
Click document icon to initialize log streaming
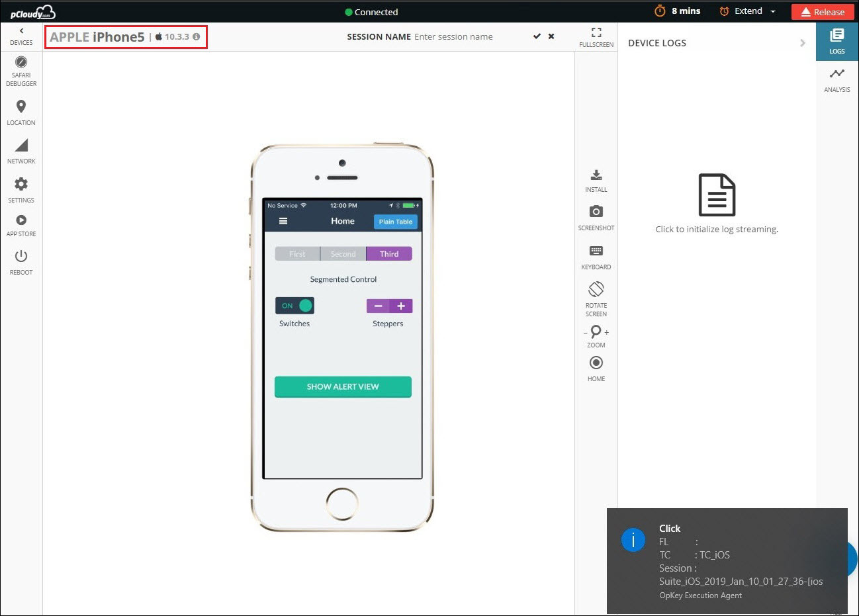(717, 195)
